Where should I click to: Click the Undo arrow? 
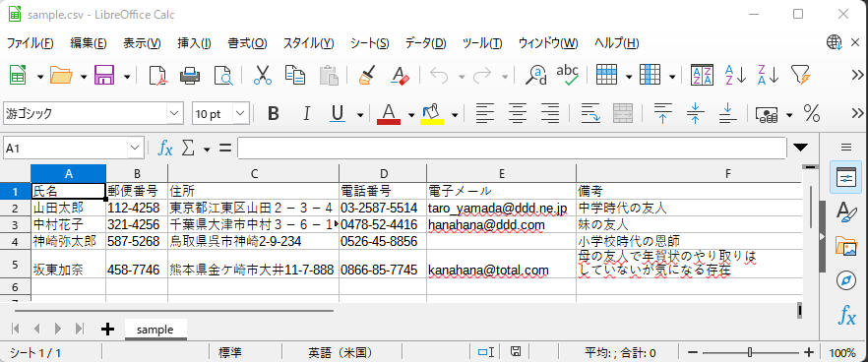click(x=439, y=75)
